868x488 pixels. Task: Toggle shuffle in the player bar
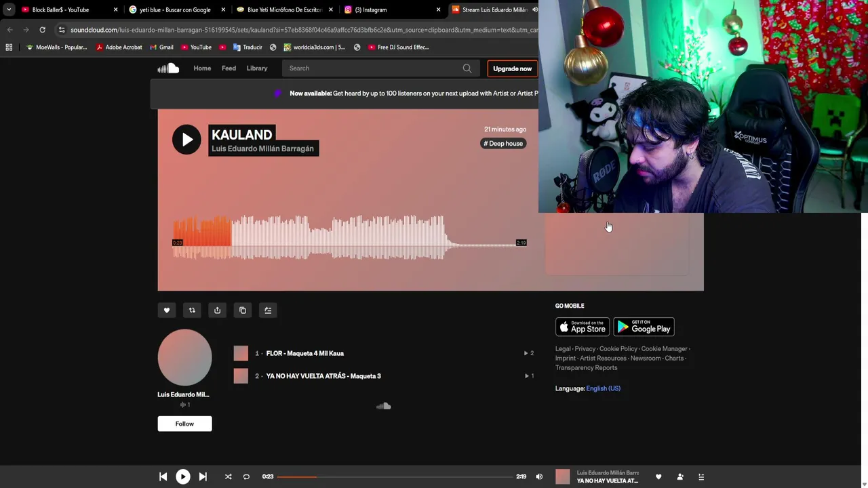point(228,476)
